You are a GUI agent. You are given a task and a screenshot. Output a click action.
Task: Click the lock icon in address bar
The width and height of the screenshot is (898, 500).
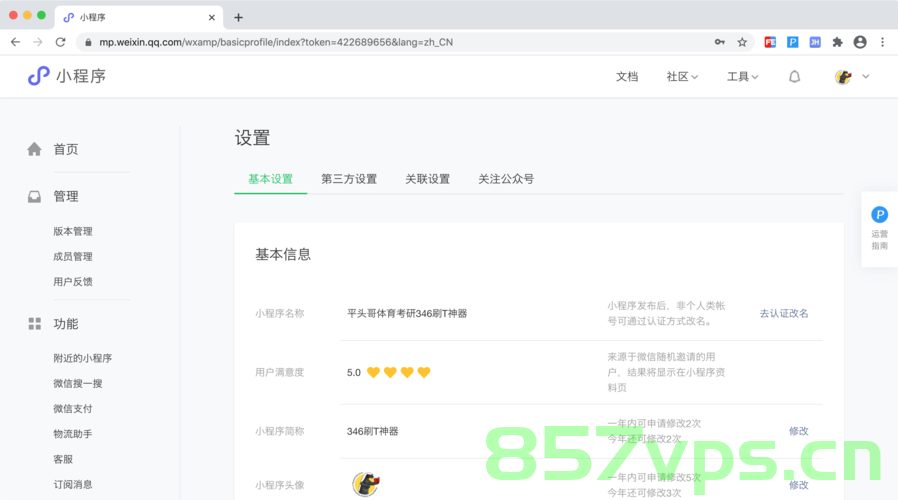click(x=88, y=42)
